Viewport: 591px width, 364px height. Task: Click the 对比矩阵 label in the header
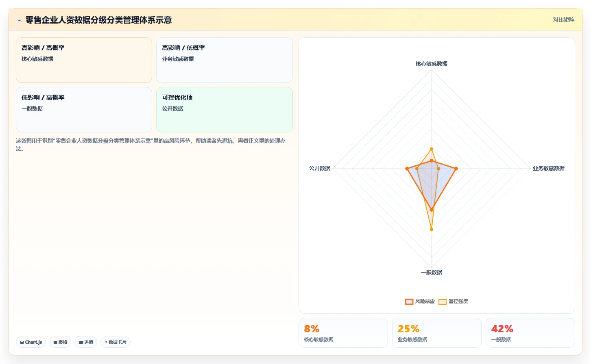click(x=563, y=19)
